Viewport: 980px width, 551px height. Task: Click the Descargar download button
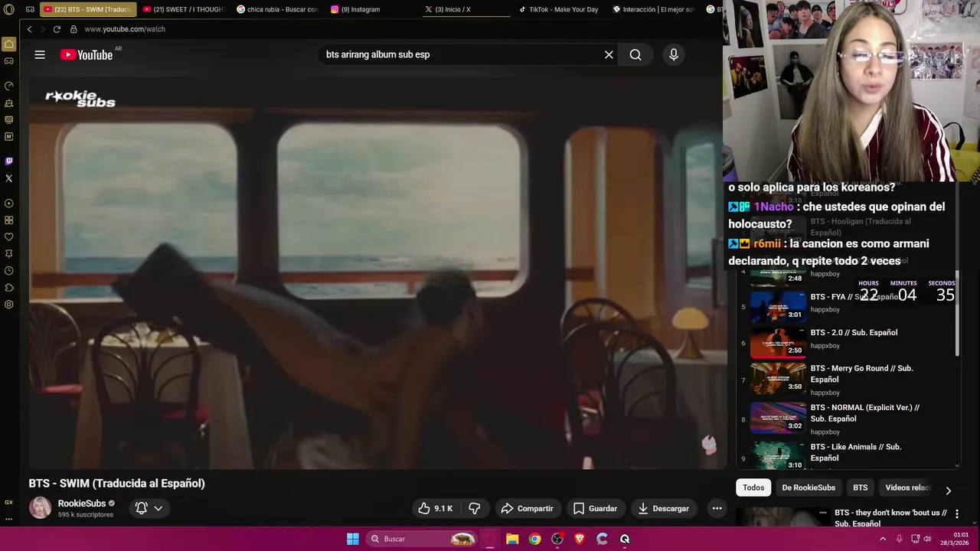(664, 508)
